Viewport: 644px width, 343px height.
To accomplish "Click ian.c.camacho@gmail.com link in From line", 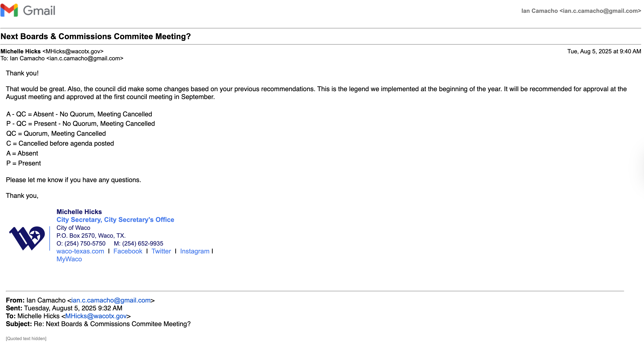I will (x=111, y=300).
